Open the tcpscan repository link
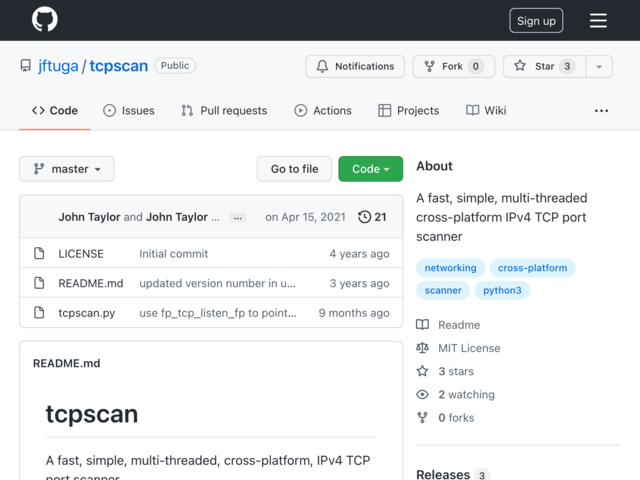The image size is (640, 480). click(x=118, y=66)
